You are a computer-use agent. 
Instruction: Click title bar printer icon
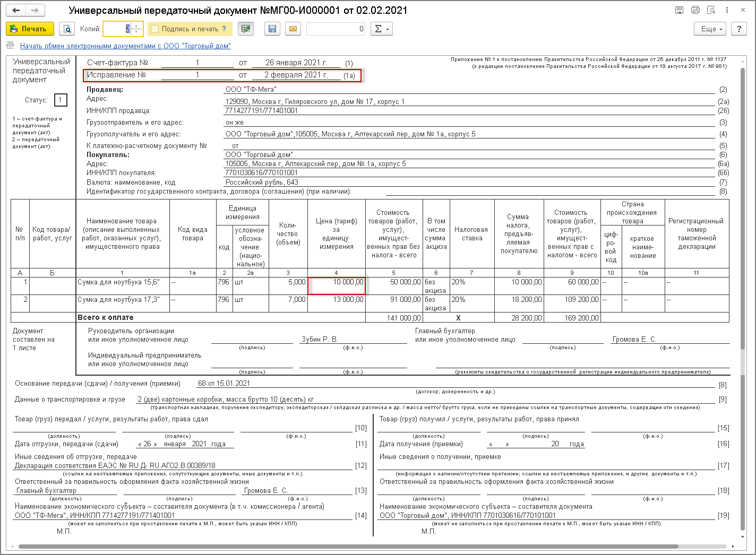695,10
